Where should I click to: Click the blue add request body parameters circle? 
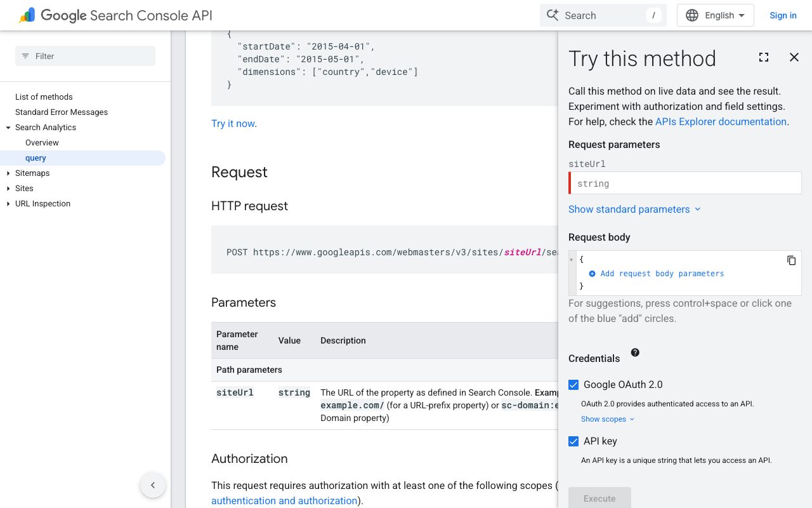pos(592,274)
